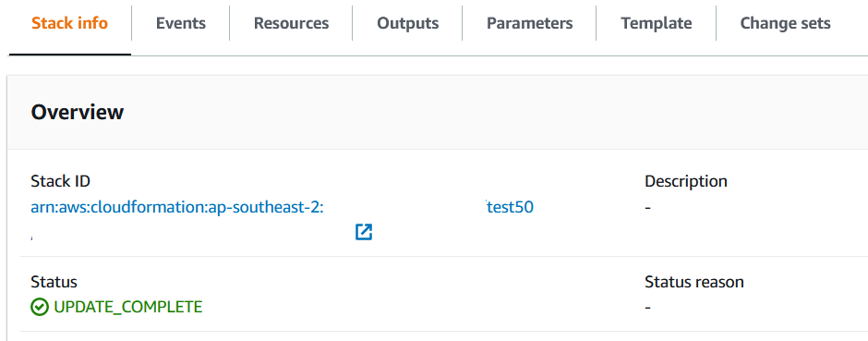Show the Template tab
Viewport: 868px width, 341px height.
tap(656, 23)
